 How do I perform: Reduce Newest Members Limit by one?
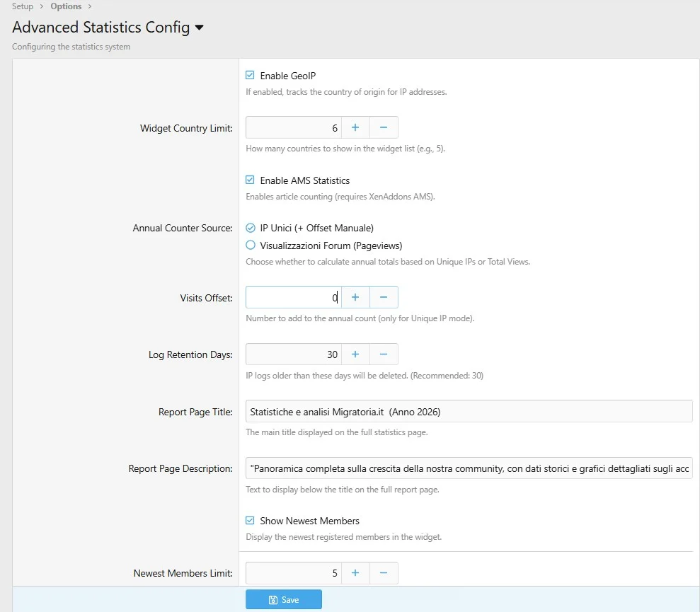(x=384, y=573)
